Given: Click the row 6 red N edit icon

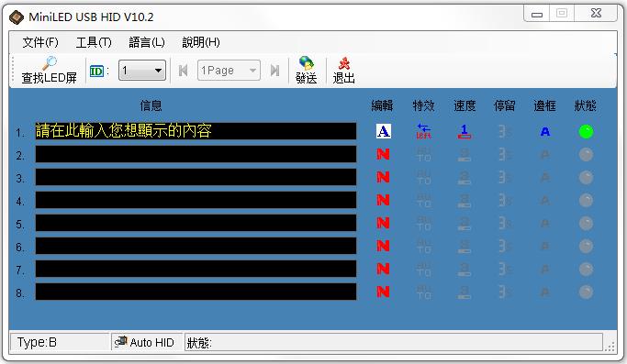Looking at the screenshot, I should [383, 246].
